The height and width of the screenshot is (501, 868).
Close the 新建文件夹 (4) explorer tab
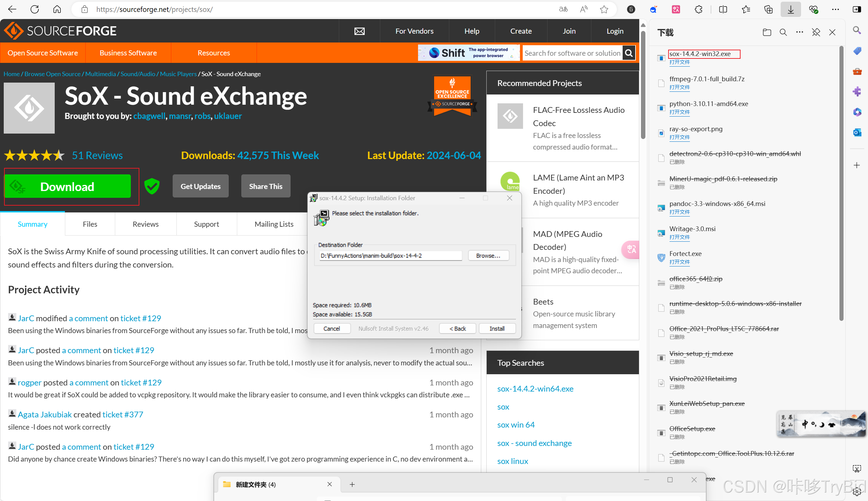pyautogui.click(x=329, y=484)
